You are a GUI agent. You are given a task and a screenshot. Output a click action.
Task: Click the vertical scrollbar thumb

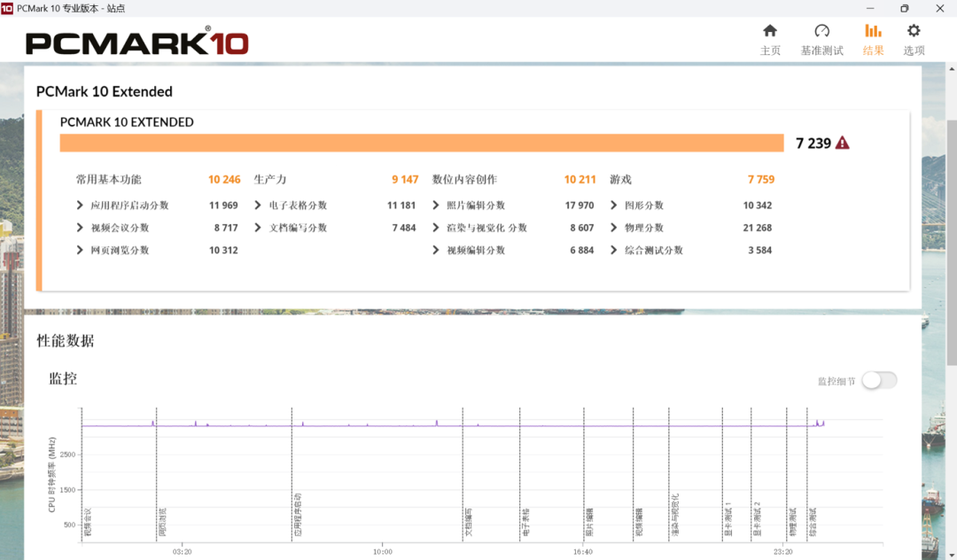click(x=952, y=243)
